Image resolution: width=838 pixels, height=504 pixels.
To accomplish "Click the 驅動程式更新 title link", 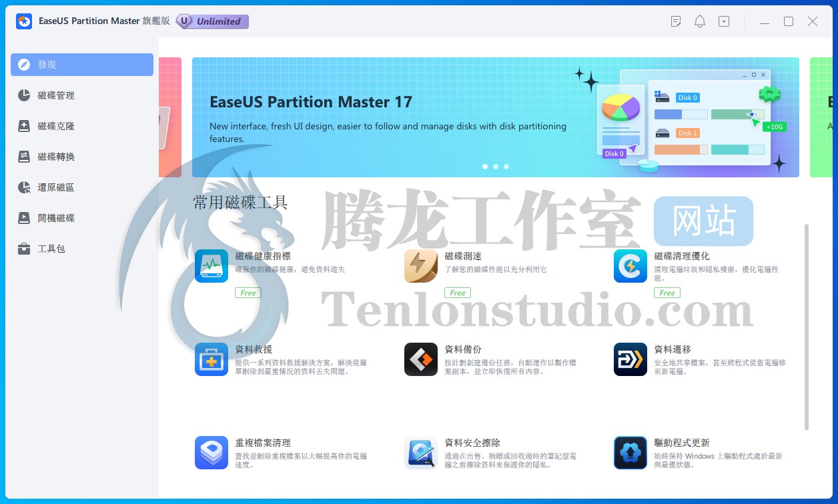I will tap(682, 443).
